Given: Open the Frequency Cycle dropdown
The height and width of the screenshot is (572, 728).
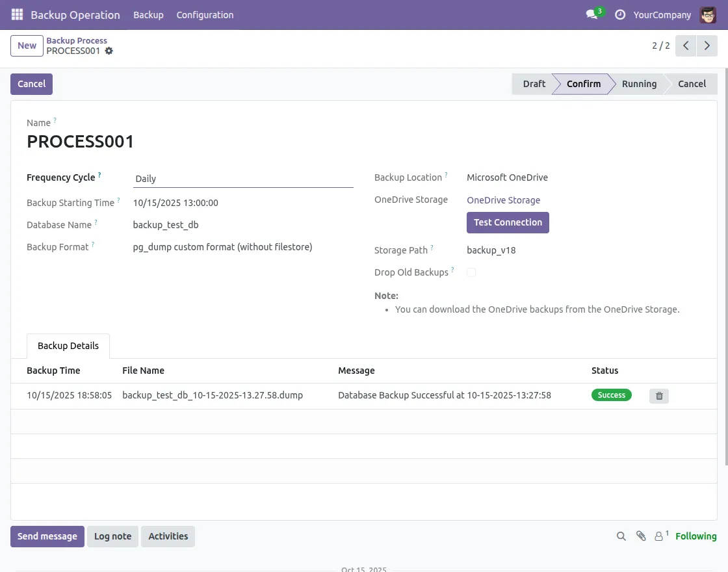Looking at the screenshot, I should [x=242, y=179].
